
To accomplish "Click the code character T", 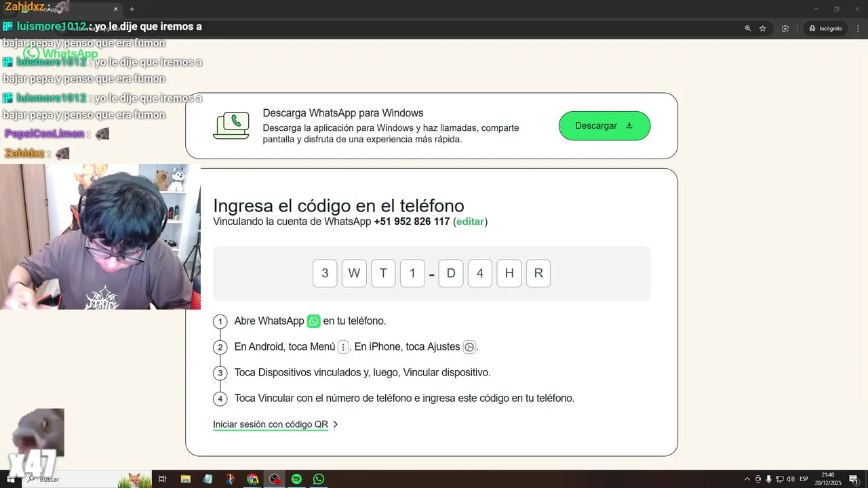I will pyautogui.click(x=383, y=273).
